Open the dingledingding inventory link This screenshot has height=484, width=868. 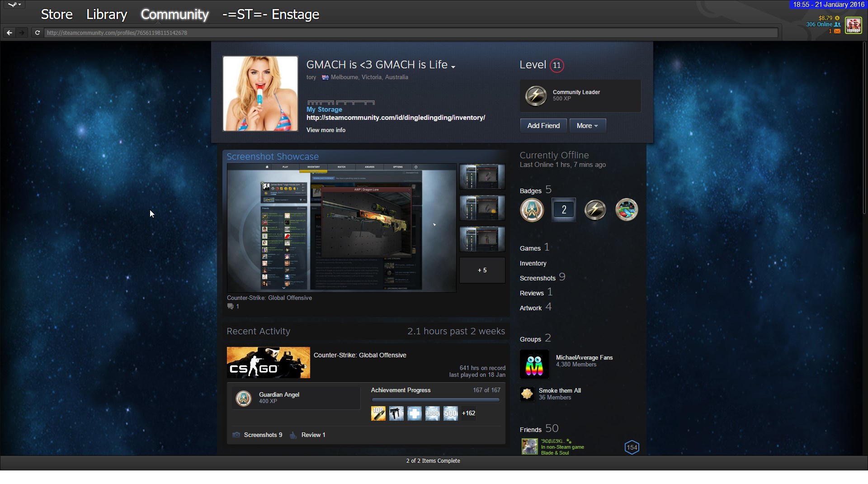[x=396, y=118]
